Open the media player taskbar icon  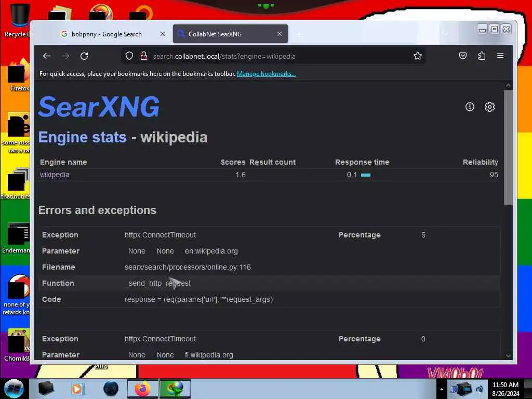click(77, 389)
